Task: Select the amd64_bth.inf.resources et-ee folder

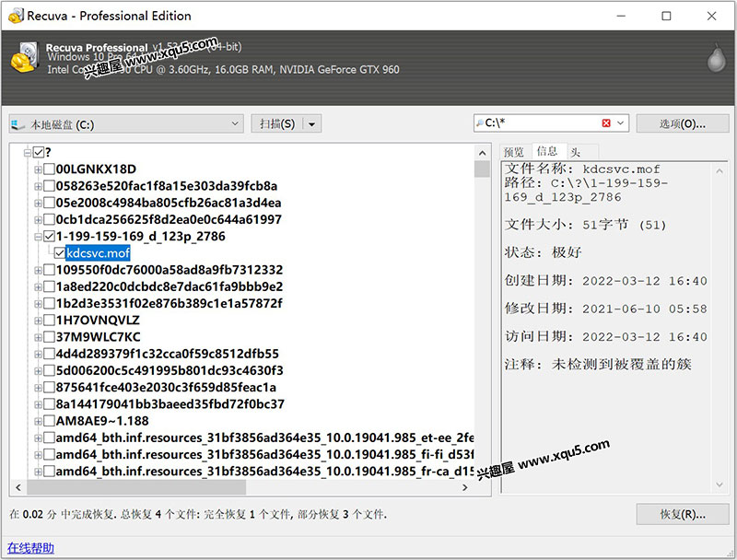Action: [264, 437]
